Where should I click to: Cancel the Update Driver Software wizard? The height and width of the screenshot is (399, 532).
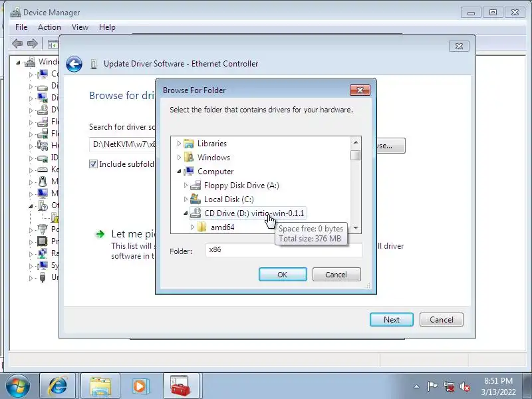point(442,320)
